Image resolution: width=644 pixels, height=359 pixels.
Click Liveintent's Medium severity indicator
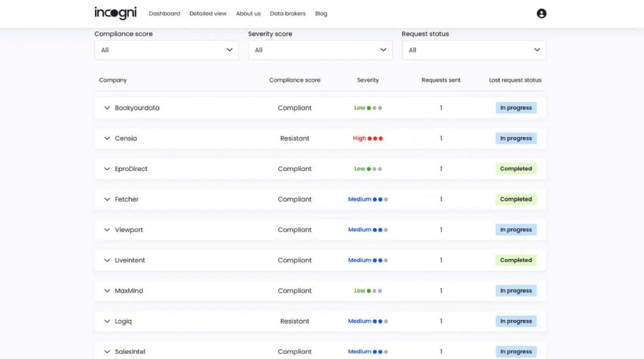coord(368,260)
